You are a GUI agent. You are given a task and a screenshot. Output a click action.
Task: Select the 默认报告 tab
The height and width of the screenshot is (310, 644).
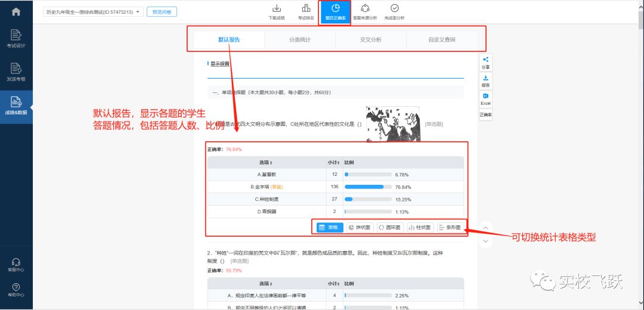(229, 40)
